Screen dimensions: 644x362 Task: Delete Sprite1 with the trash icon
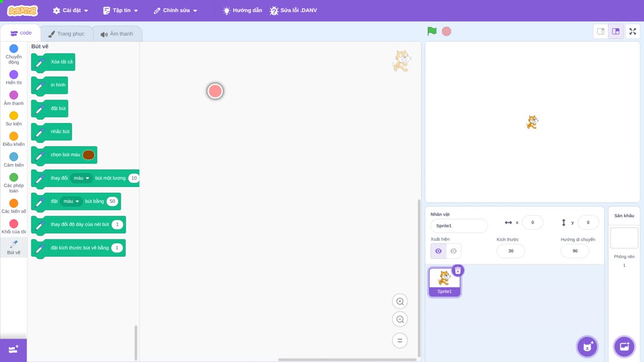pos(458,271)
